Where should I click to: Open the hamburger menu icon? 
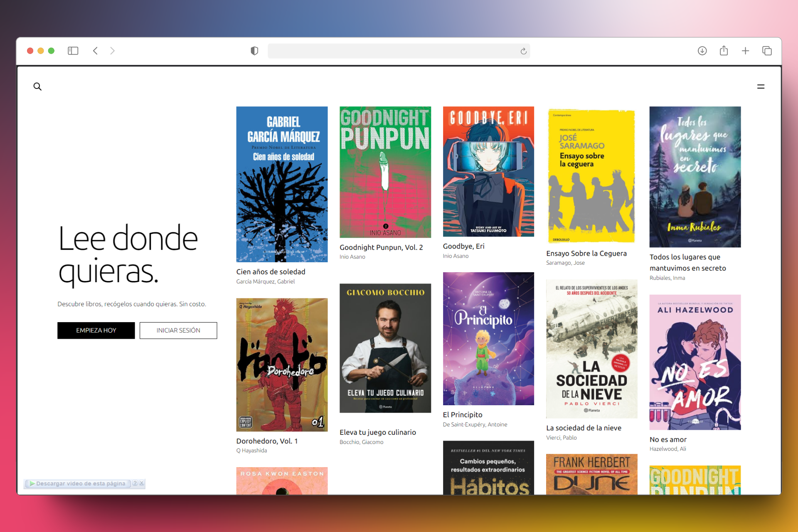[x=761, y=86]
